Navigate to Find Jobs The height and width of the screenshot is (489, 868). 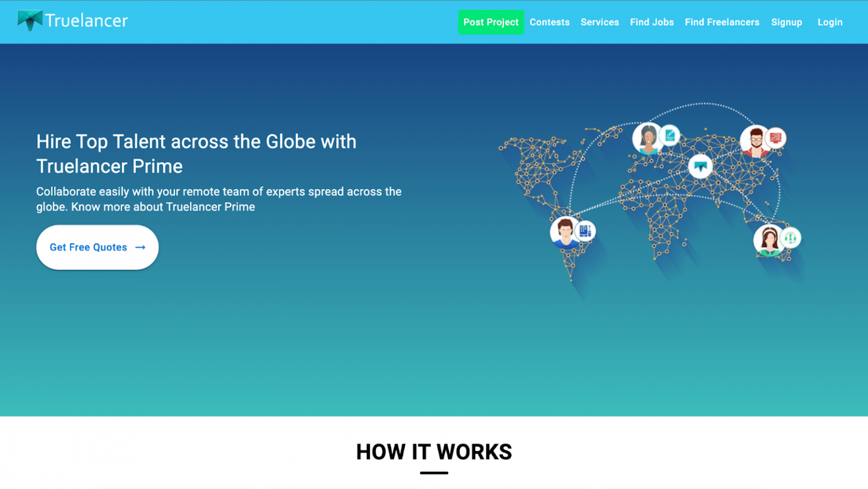click(652, 22)
